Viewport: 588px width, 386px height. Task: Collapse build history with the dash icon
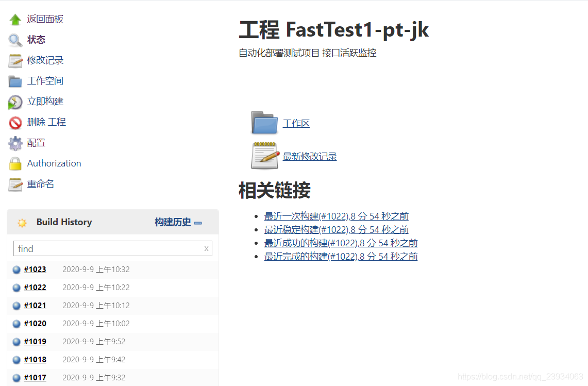(x=198, y=223)
